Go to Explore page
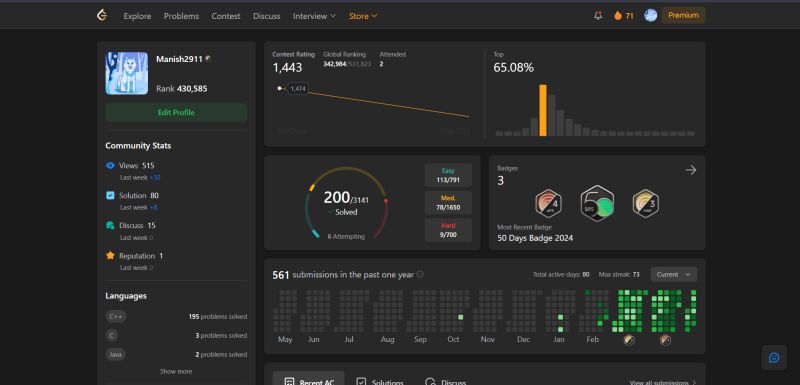This screenshot has height=385, width=800. click(137, 16)
